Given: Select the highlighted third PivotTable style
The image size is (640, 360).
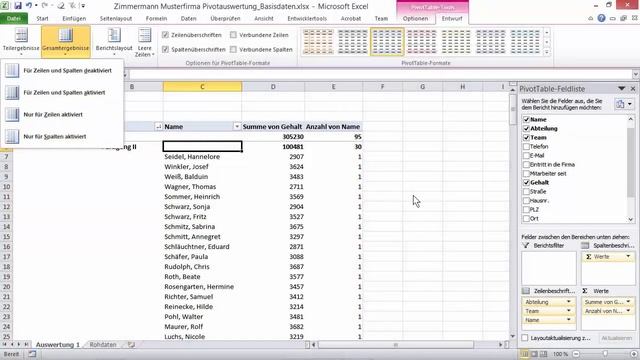Looking at the screenshot, I should click(x=387, y=42).
